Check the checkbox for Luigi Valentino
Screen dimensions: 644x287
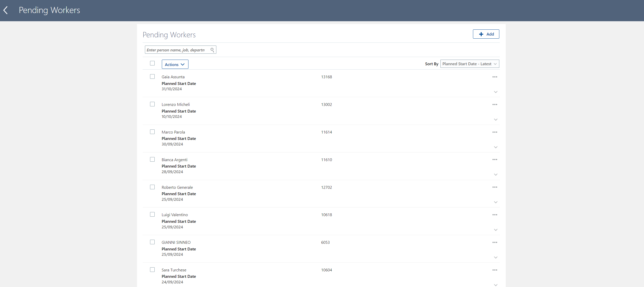point(152,215)
